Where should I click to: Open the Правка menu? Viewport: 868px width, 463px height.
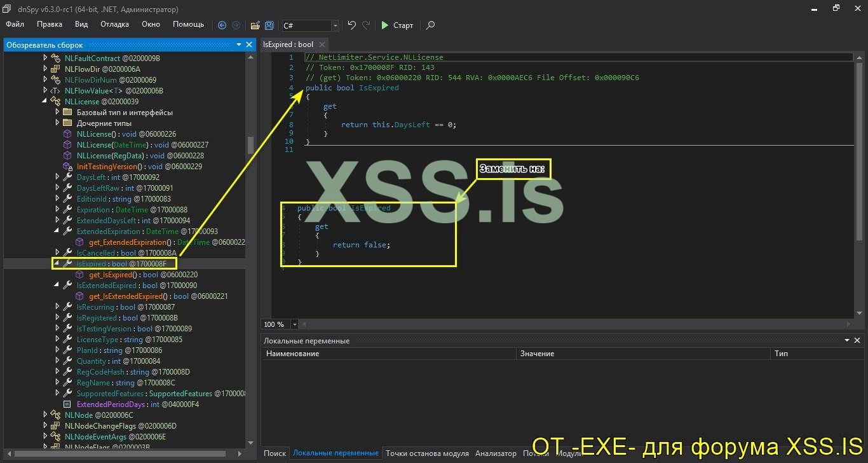[x=50, y=24]
